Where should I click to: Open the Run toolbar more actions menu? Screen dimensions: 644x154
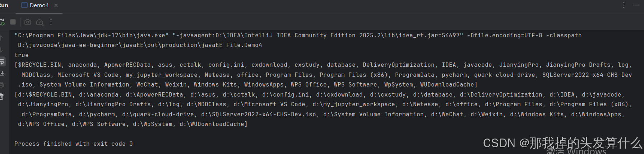51,22
